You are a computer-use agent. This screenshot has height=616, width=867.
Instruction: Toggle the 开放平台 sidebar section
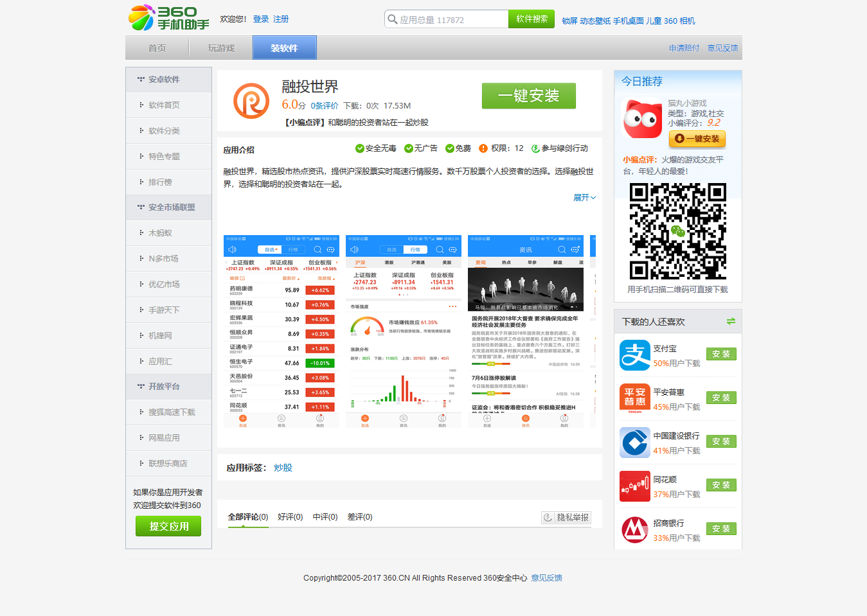click(168, 387)
